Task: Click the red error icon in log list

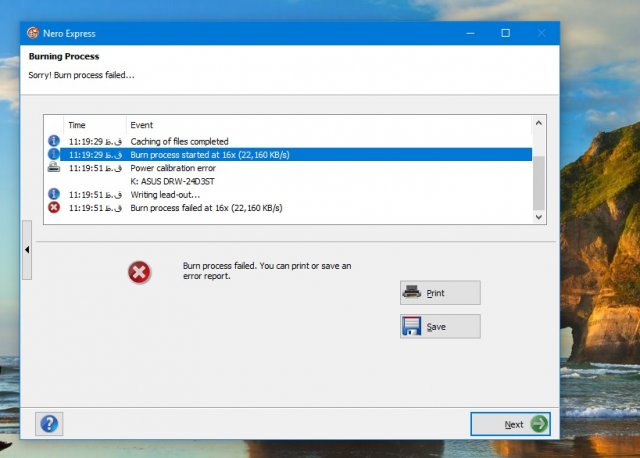Action: [x=54, y=208]
